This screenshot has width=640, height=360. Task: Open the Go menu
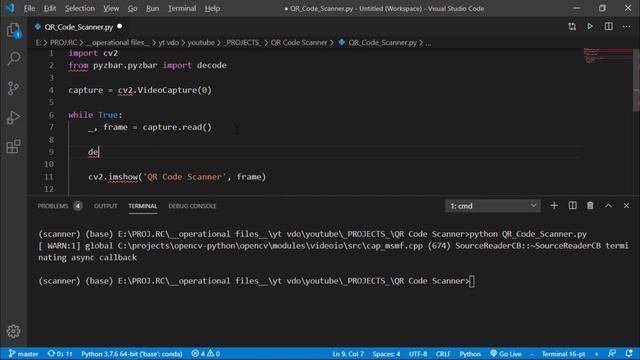point(132,8)
